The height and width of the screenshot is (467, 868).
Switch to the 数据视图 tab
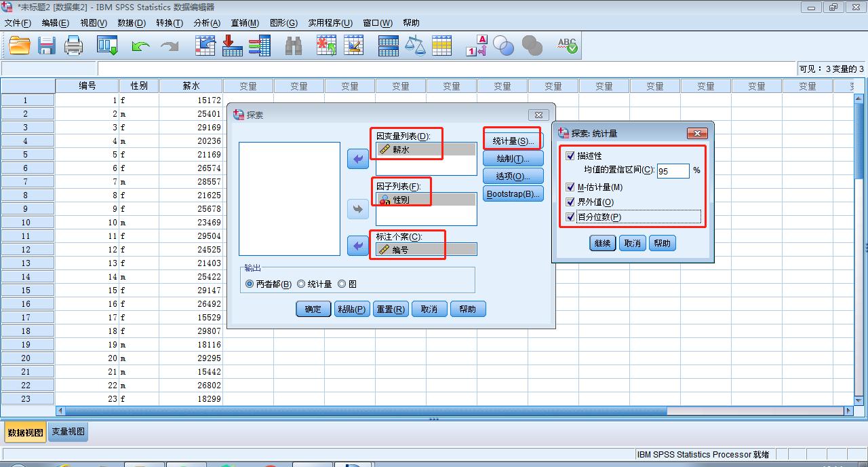25,432
